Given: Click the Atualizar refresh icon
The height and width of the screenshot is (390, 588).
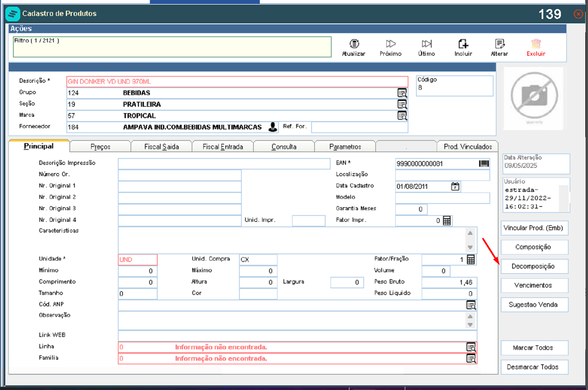Looking at the screenshot, I should tap(354, 44).
